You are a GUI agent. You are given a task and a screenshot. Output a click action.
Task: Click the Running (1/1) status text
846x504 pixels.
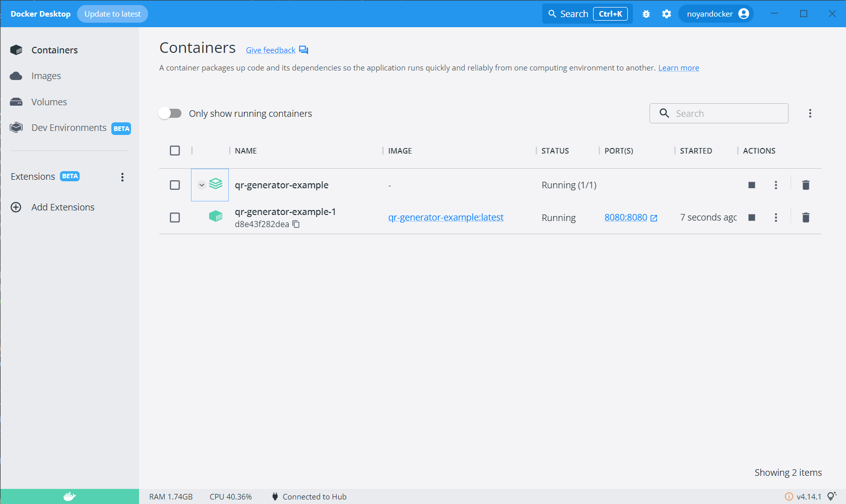[x=569, y=185]
